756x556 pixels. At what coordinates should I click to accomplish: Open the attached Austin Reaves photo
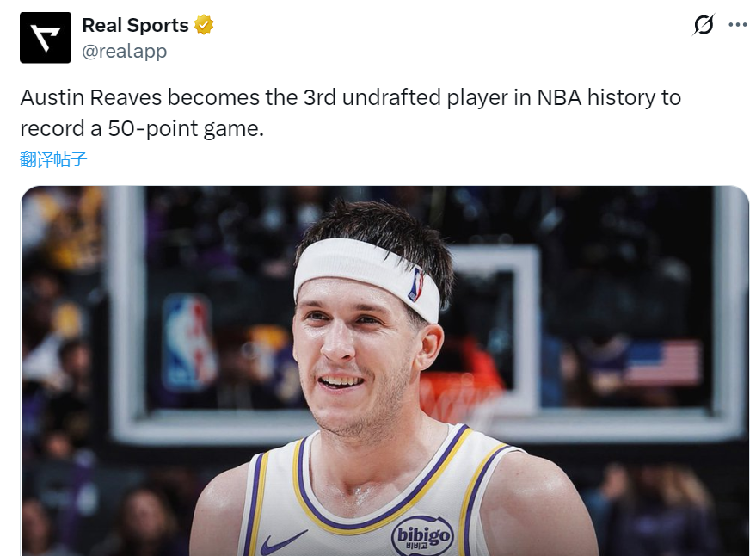point(384,370)
